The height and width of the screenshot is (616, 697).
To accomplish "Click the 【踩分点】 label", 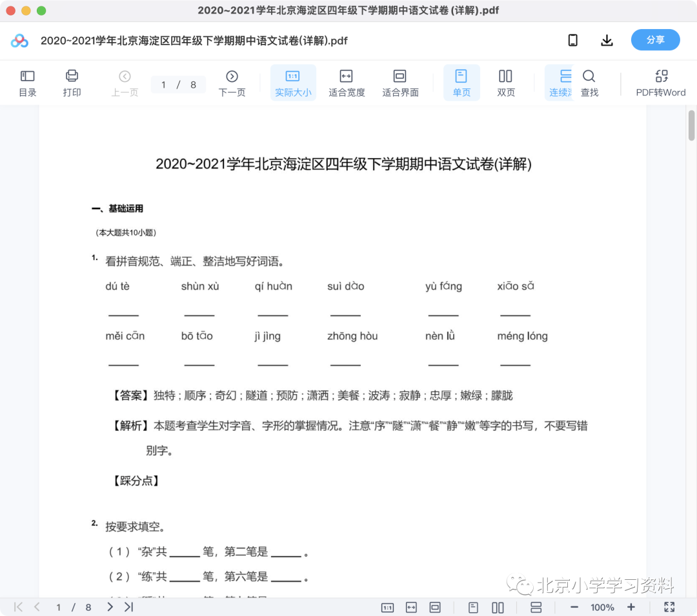I will pyautogui.click(x=136, y=481).
